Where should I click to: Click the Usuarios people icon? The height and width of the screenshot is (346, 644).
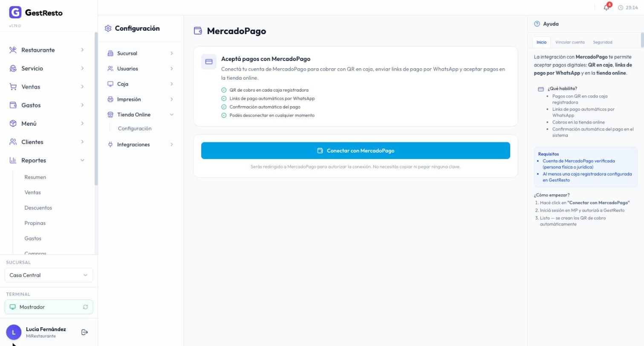point(110,69)
